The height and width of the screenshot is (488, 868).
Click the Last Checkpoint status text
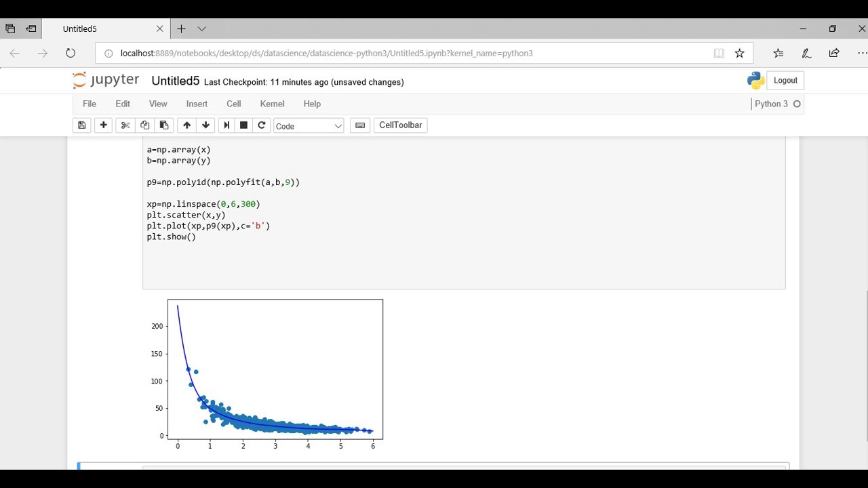coord(304,82)
